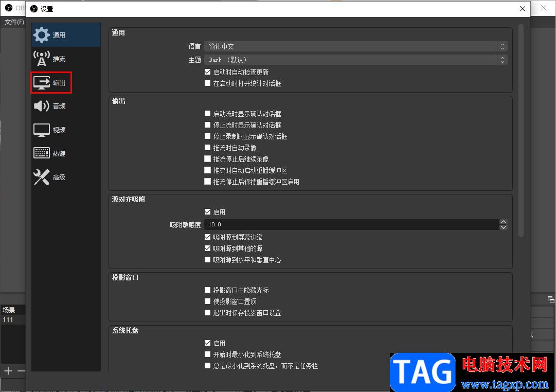Click add scene plus icon in OBS window
This screenshot has width=556, height=392.
click(8, 371)
